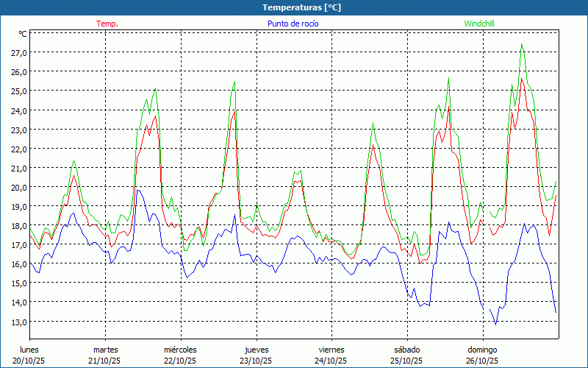This screenshot has width=588, height=368.
Task: Select the viernes 24/10/25 date label
Action: point(331,355)
